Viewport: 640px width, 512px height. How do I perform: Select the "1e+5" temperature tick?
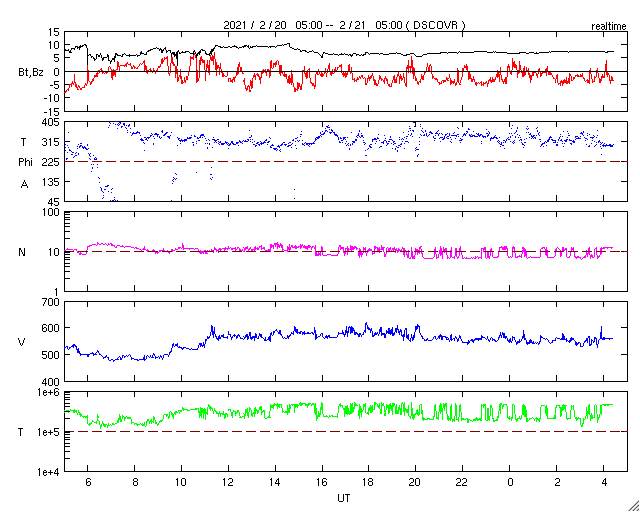pos(49,432)
